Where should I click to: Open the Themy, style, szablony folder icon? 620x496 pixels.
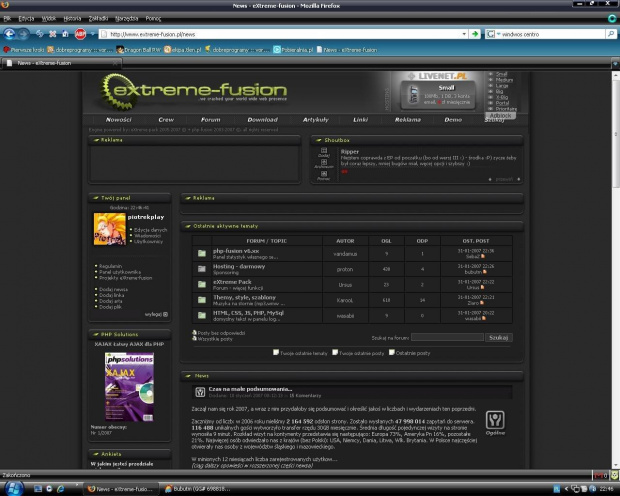[x=202, y=299]
